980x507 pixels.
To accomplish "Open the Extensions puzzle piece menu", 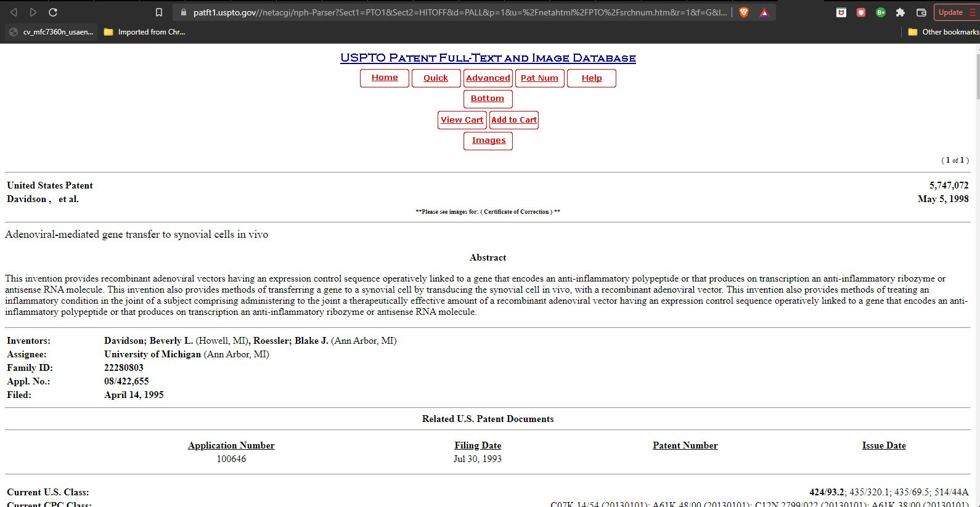I will 900,12.
